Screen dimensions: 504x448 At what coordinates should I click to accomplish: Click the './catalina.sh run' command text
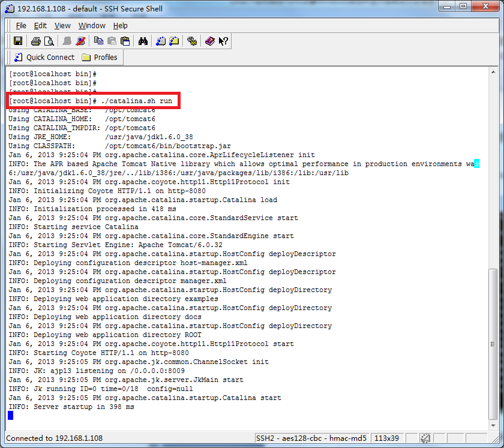[137, 101]
